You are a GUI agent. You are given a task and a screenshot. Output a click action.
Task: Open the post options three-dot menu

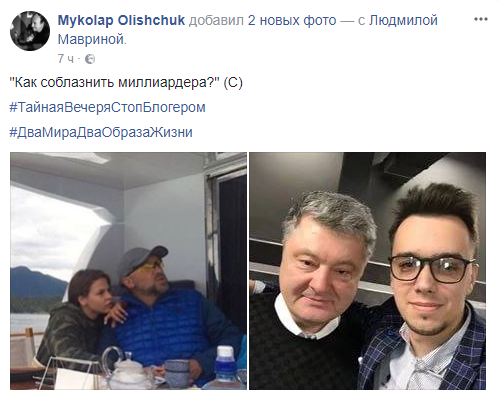tap(481, 20)
